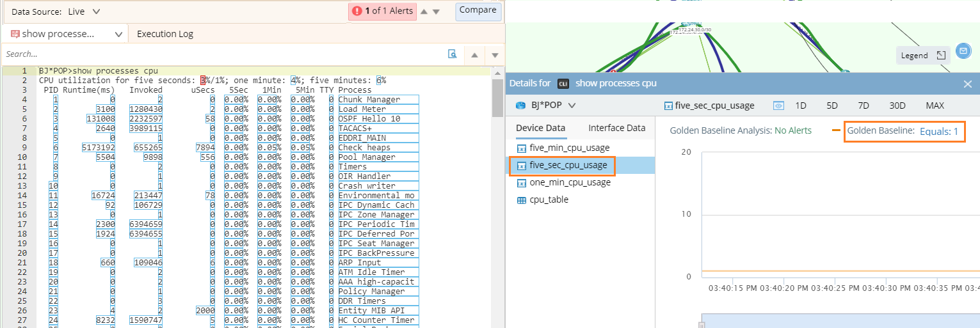
Task: Select highlighted five minutes value 6%
Action: [379, 81]
